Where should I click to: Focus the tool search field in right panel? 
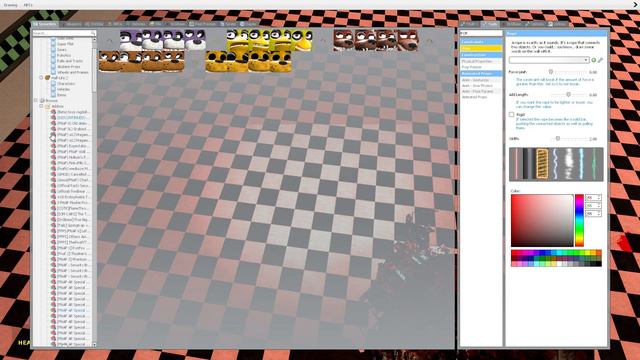pos(481,33)
